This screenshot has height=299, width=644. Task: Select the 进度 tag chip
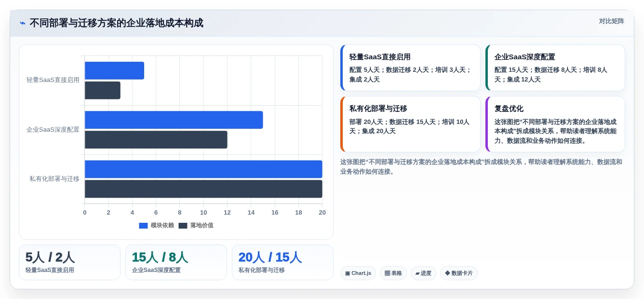[423, 273]
